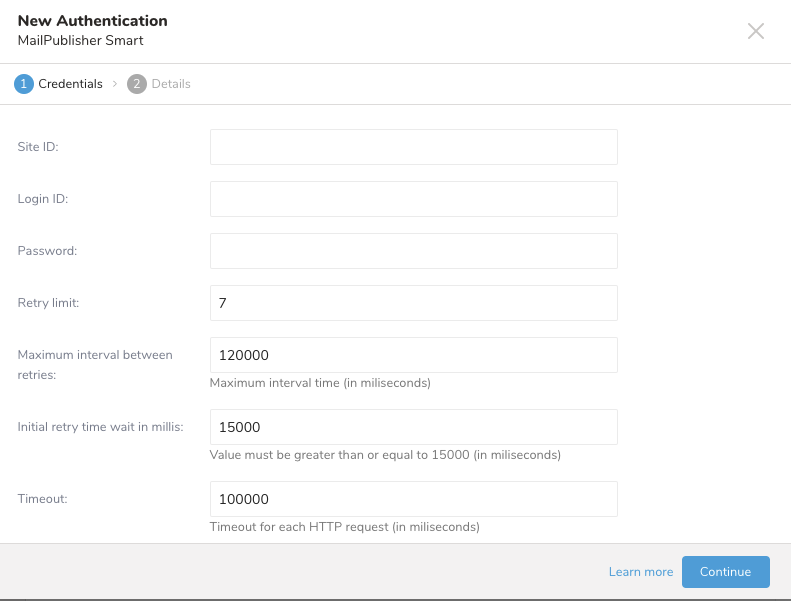This screenshot has width=791, height=601.
Task: Select the Login ID text box
Action: click(x=413, y=199)
